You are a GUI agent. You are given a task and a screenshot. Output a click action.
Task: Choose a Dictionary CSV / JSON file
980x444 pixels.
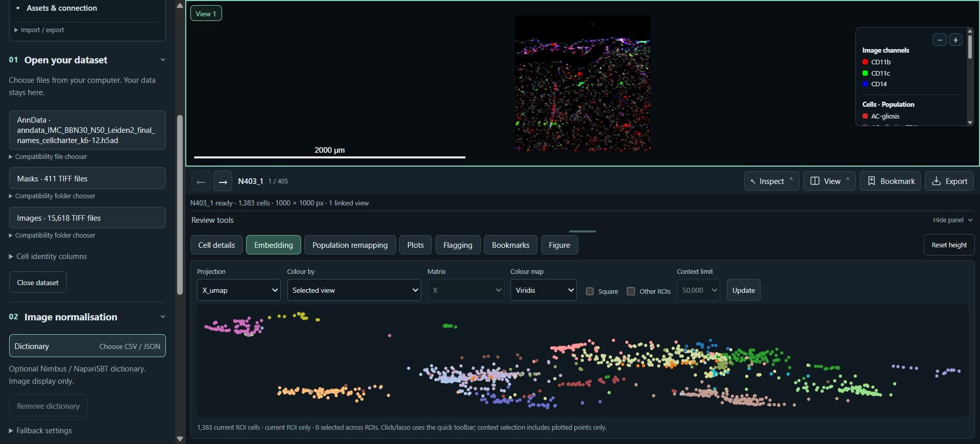click(x=87, y=346)
